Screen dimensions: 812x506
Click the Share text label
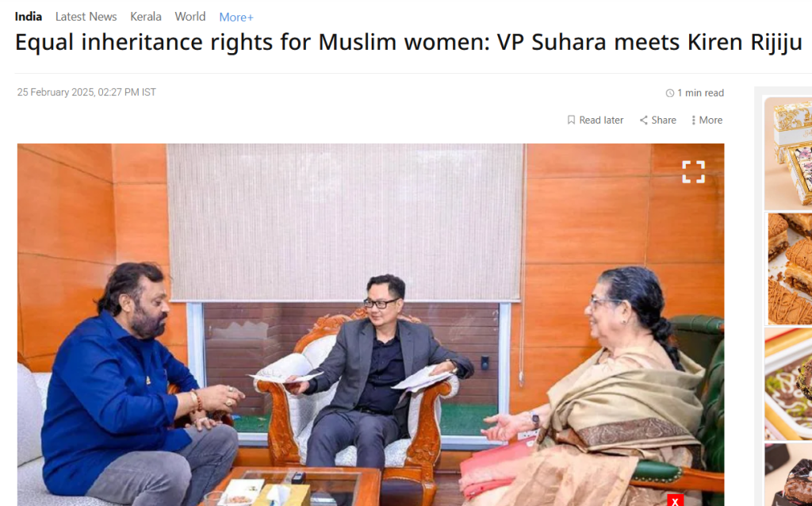(x=664, y=121)
